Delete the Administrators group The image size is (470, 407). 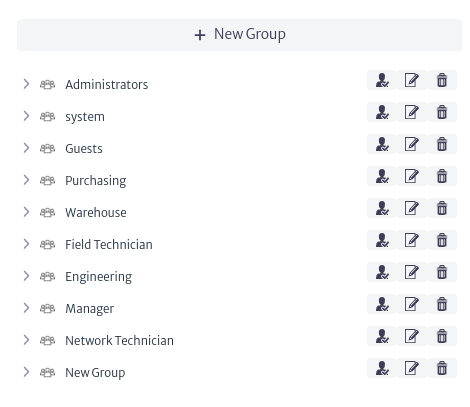tap(442, 80)
